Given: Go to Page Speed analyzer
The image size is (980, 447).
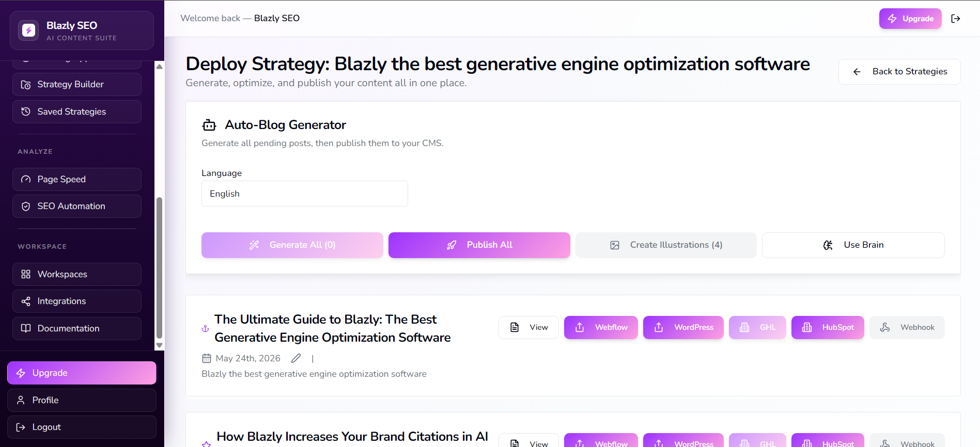Looking at the screenshot, I should point(77,179).
